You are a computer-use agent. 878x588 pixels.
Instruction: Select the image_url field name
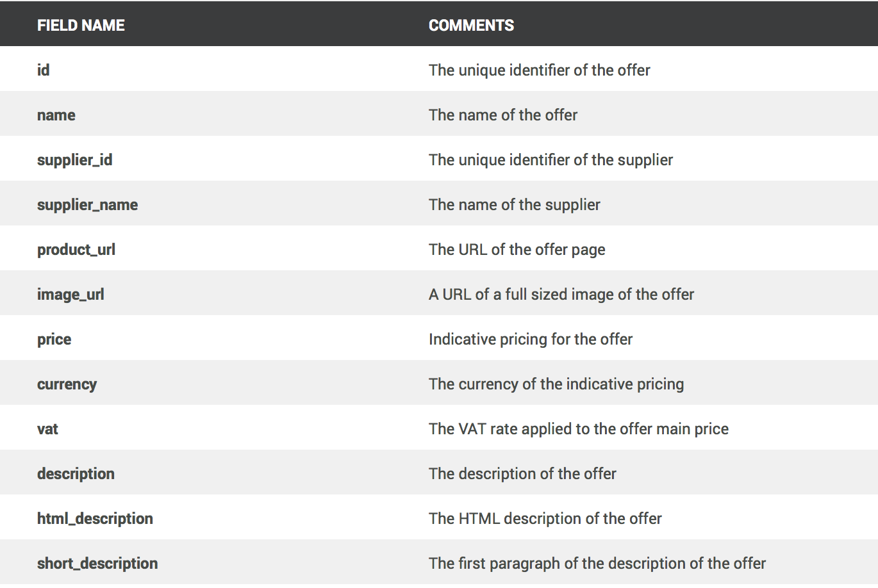click(x=70, y=295)
